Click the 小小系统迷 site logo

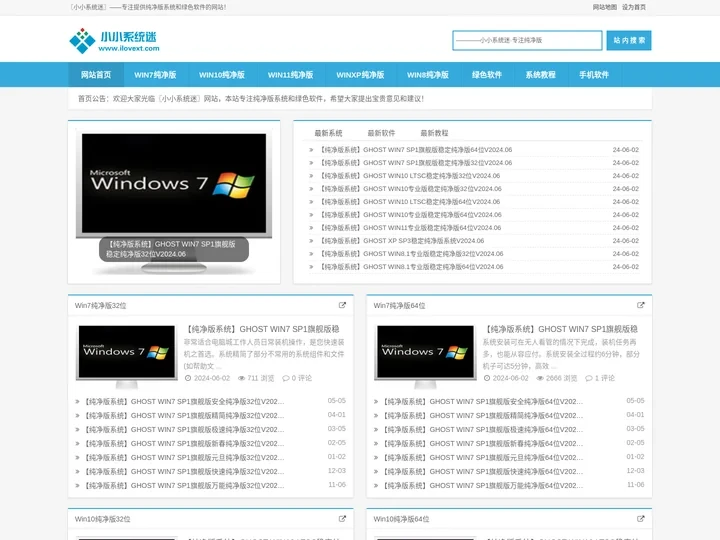114,41
